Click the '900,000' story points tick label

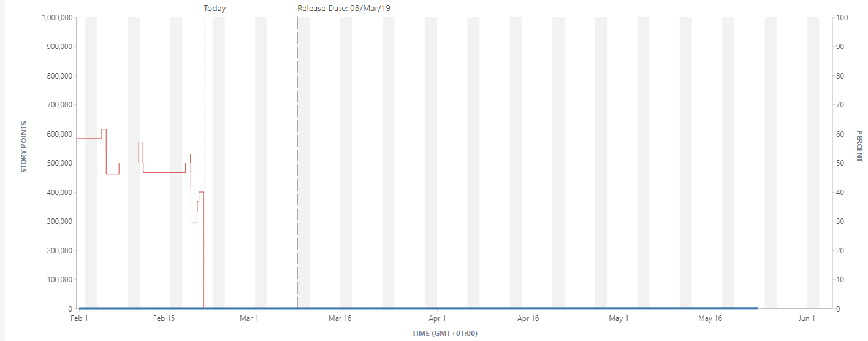pos(59,47)
